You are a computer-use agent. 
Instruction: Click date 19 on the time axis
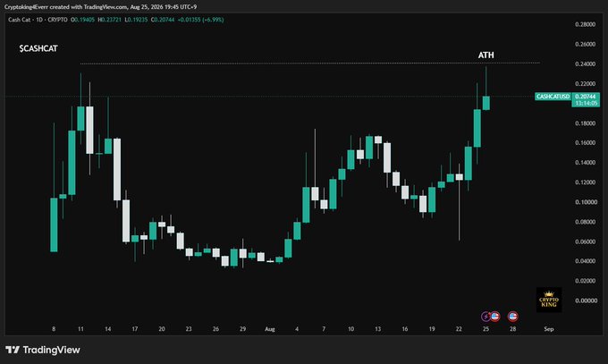point(432,329)
